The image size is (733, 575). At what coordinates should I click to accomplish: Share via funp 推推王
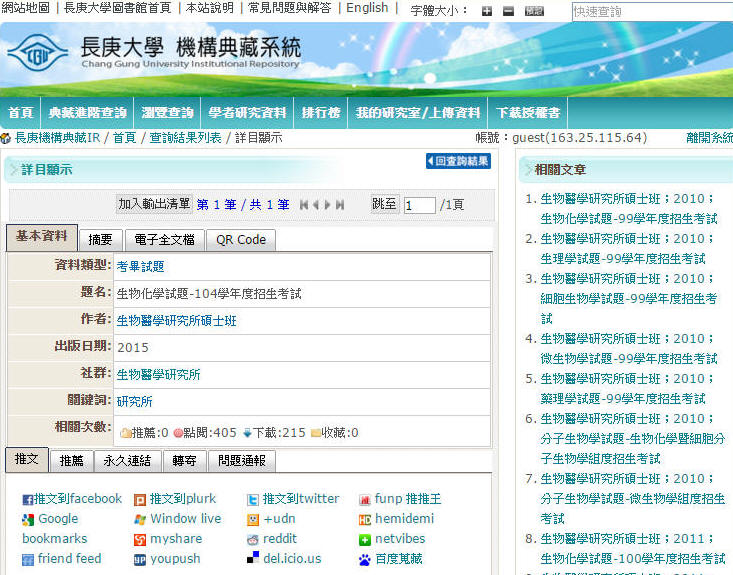400,499
